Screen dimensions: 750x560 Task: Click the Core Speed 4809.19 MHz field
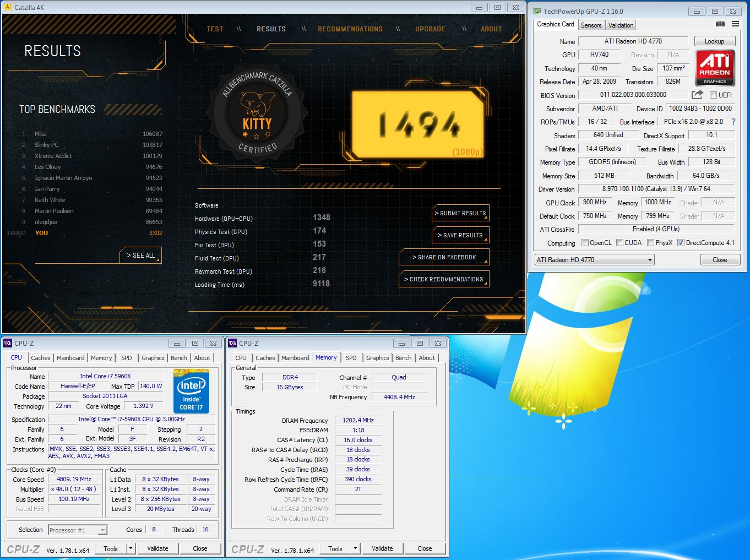pyautogui.click(x=74, y=479)
